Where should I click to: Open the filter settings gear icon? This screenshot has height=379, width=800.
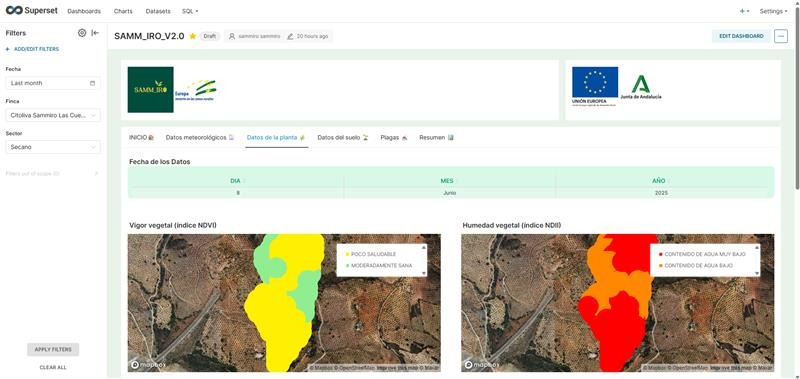(x=82, y=33)
